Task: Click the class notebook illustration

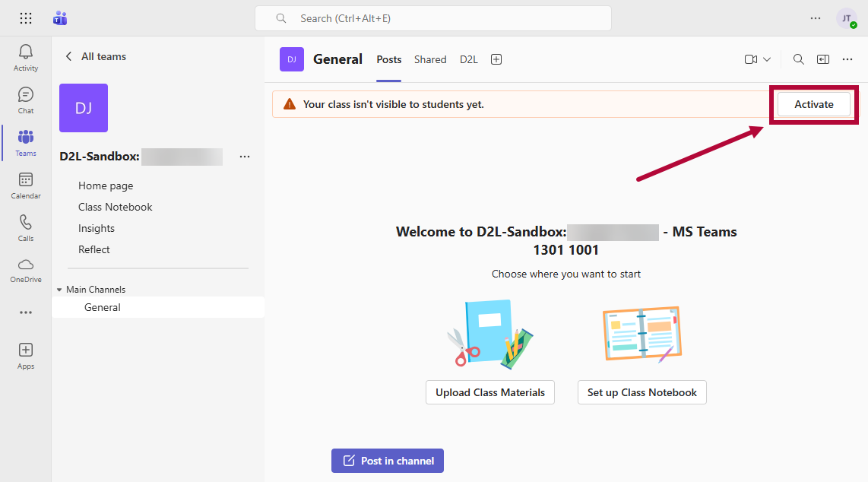Action: 642,335
